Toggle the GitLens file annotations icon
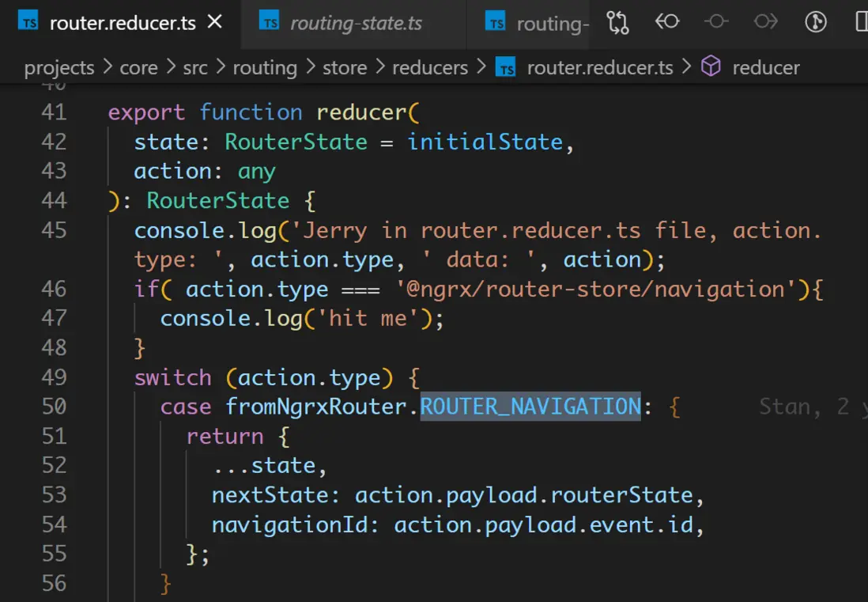 click(815, 22)
